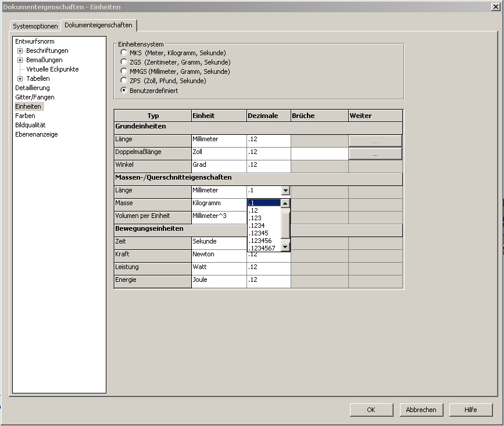
Task: Click decimals cell for Doppelmaßlänge
Action: [269, 154]
